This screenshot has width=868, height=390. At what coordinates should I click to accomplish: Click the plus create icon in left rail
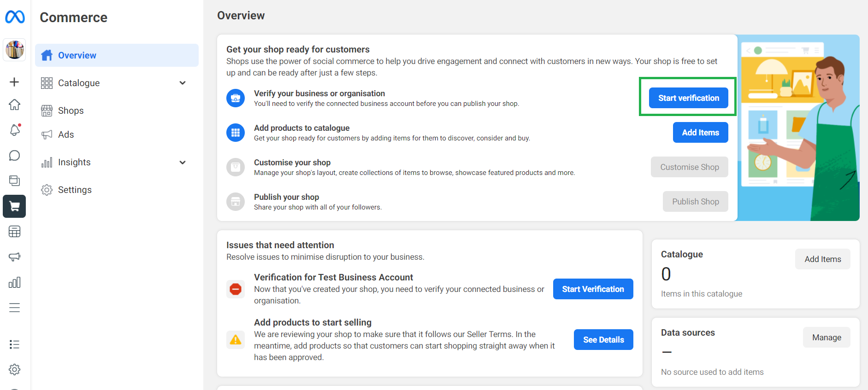click(15, 82)
